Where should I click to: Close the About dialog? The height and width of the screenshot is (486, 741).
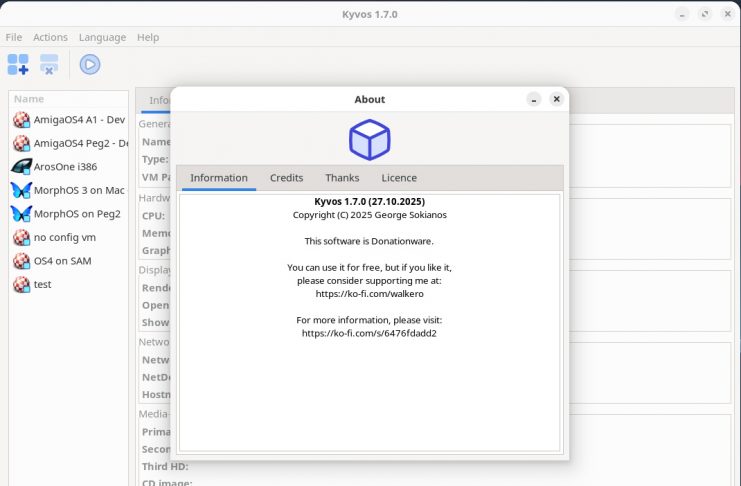click(x=557, y=99)
